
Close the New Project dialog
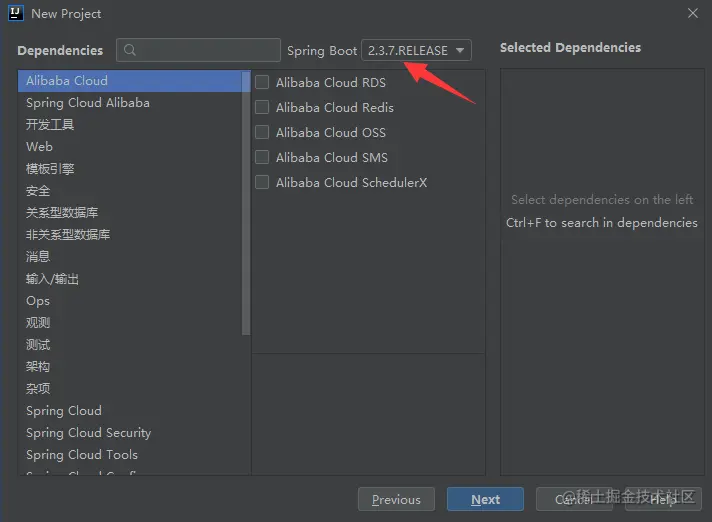click(x=693, y=13)
